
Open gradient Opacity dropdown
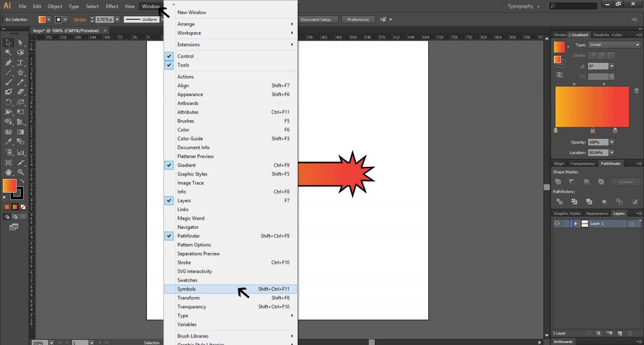pos(612,142)
